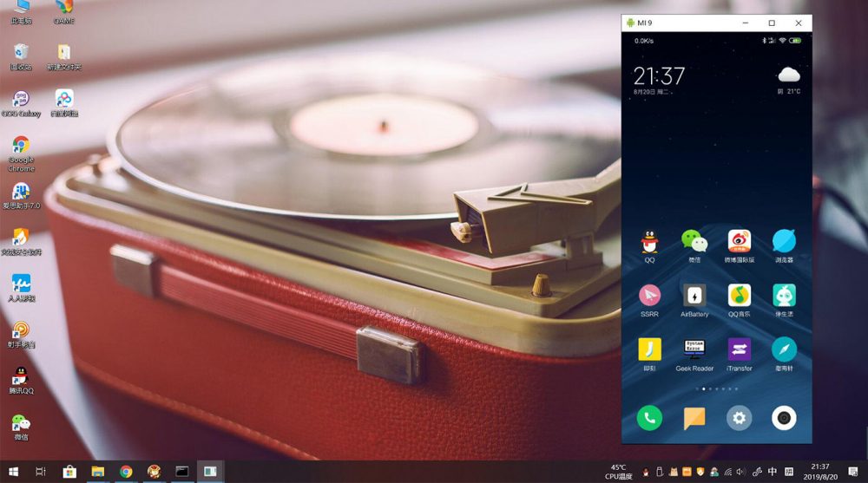This screenshot has height=483, width=868.
Task: Tap the green Phone dialer in the dock
Action: [x=649, y=418]
